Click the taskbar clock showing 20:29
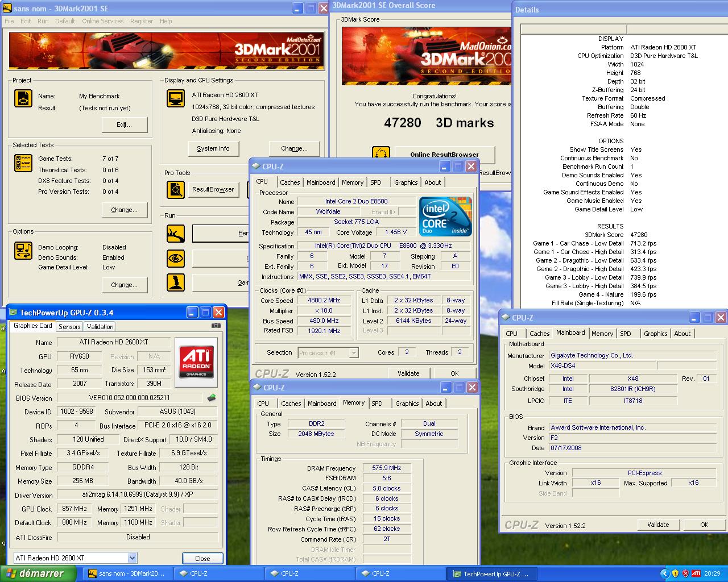The width and height of the screenshot is (728, 582). click(712, 573)
